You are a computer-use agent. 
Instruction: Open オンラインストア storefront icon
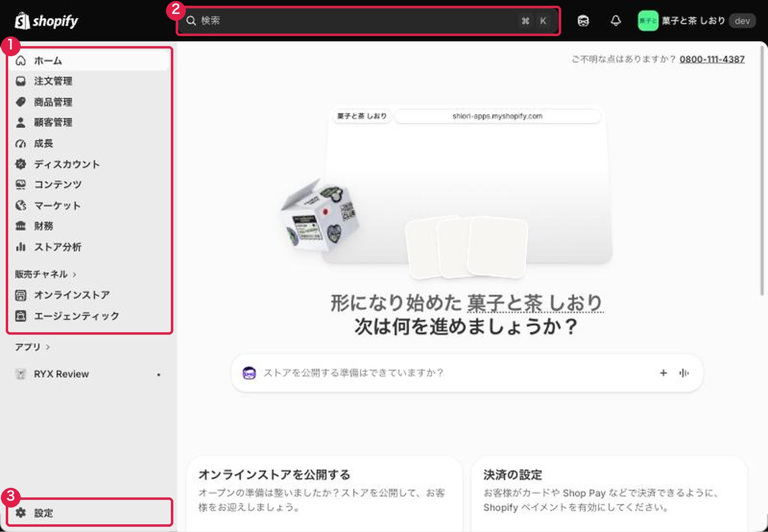21,295
